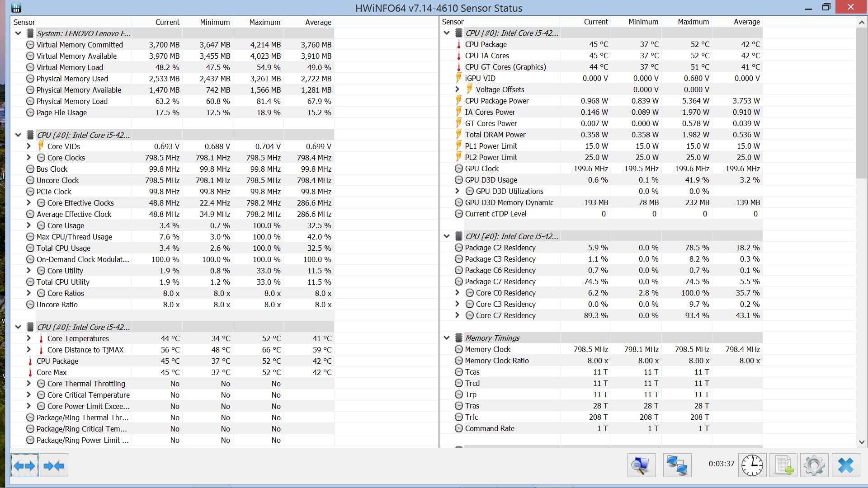Image resolution: width=868 pixels, height=488 pixels.
Task: Click the scrollbar down arrow
Action: (862, 442)
